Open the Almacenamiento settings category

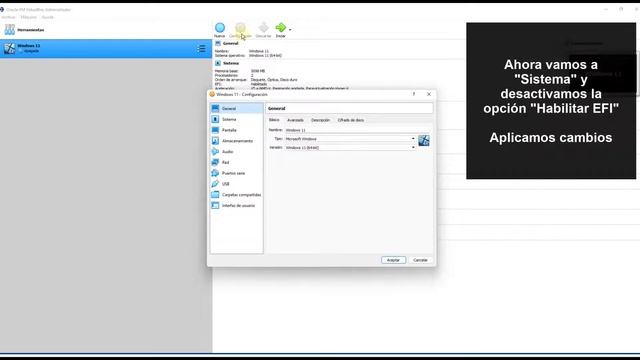tap(237, 141)
